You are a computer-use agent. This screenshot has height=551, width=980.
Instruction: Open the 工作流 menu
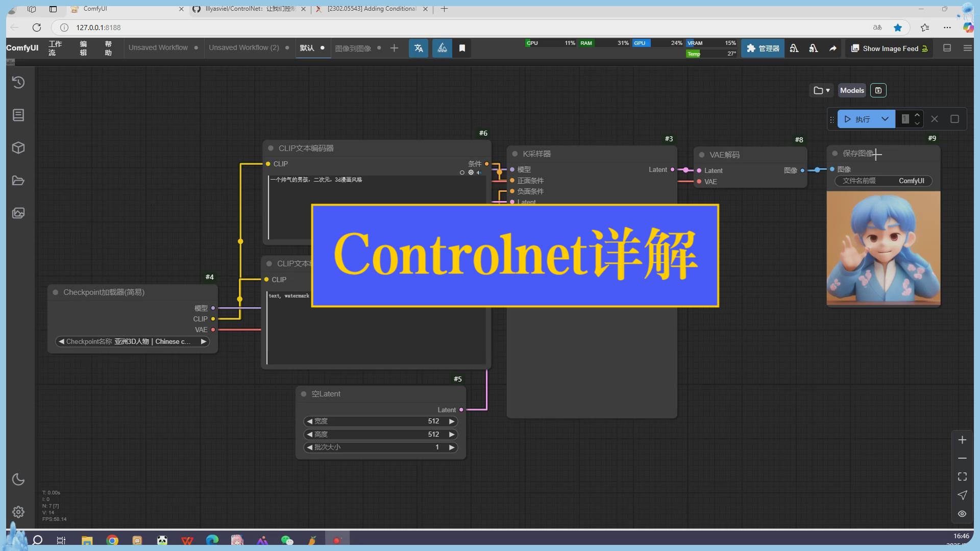click(55, 48)
